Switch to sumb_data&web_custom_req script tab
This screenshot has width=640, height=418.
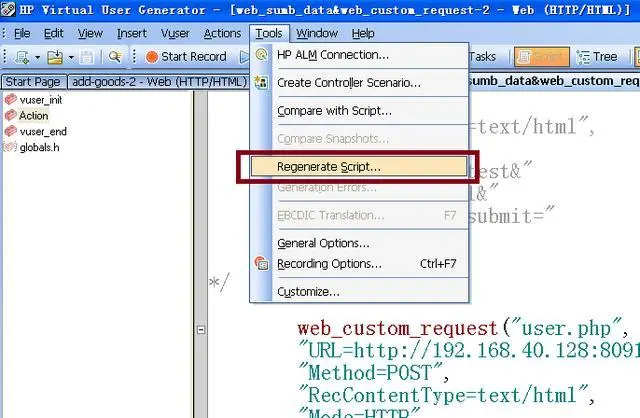point(553,81)
